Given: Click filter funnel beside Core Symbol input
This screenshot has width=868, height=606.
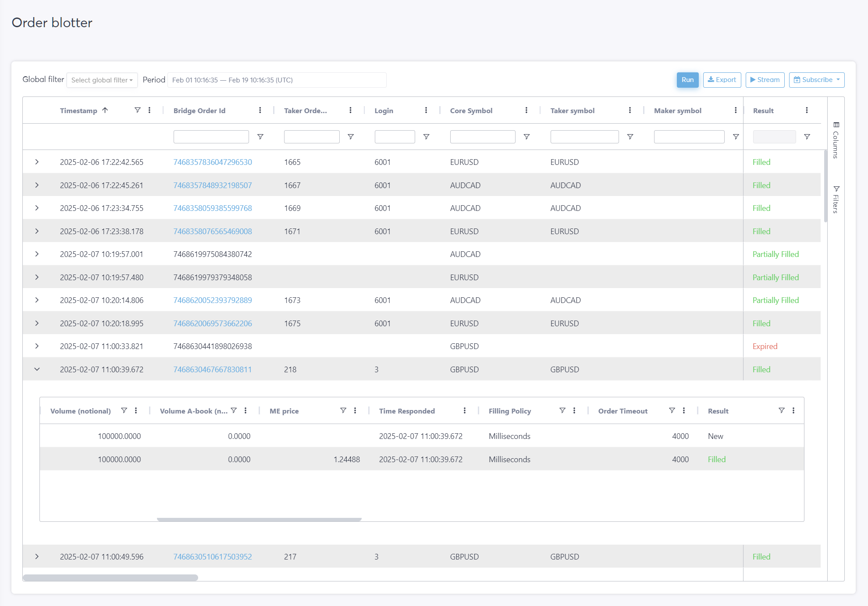Looking at the screenshot, I should click(526, 137).
